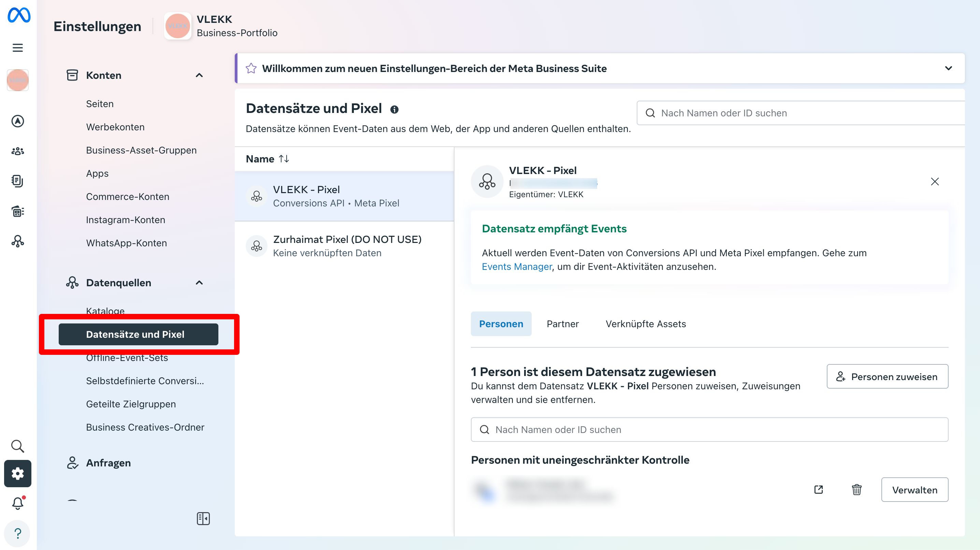Switch to the Partner tab
This screenshot has height=550, width=980.
(563, 324)
